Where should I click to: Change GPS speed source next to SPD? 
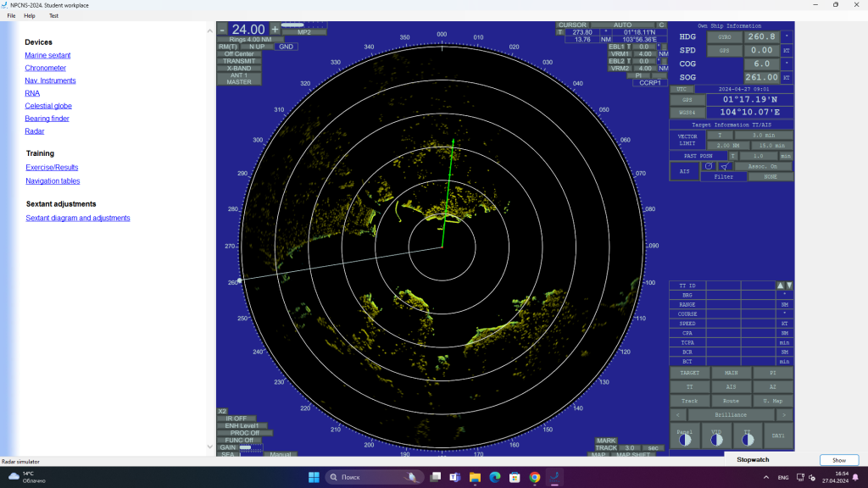point(724,50)
